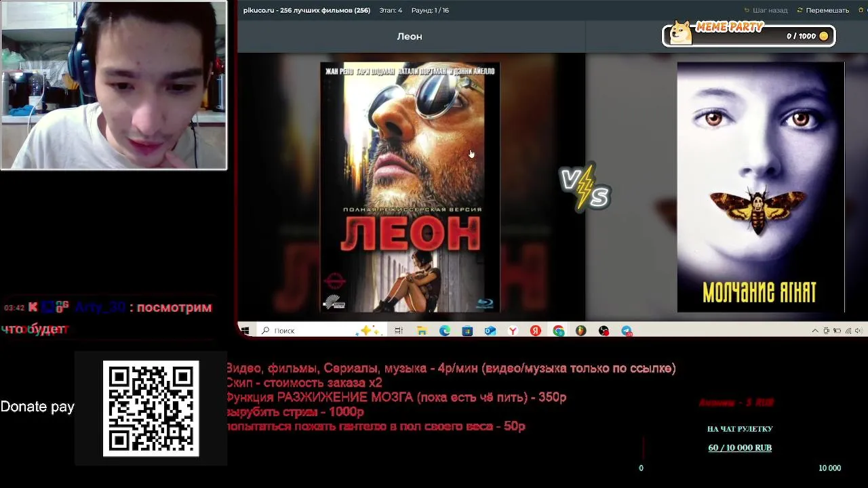Click the Donate pay QR code
Screen dimensions: 868x488
pos(151,408)
